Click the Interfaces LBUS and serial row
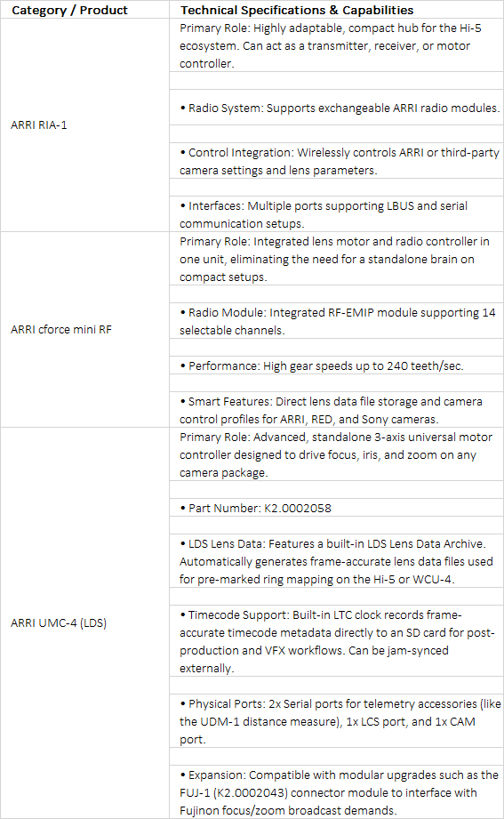The width and height of the screenshot is (504, 819). [x=336, y=214]
